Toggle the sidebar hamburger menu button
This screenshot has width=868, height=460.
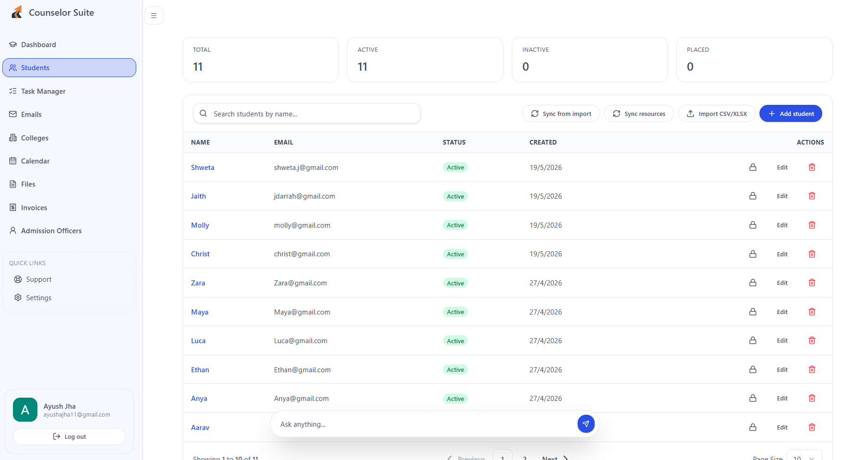pyautogui.click(x=154, y=16)
